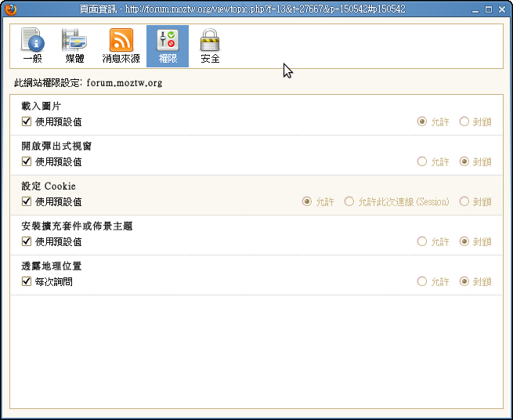Click the 開啟彈出式視窗 section heading
The image size is (513, 420).
click(56, 146)
